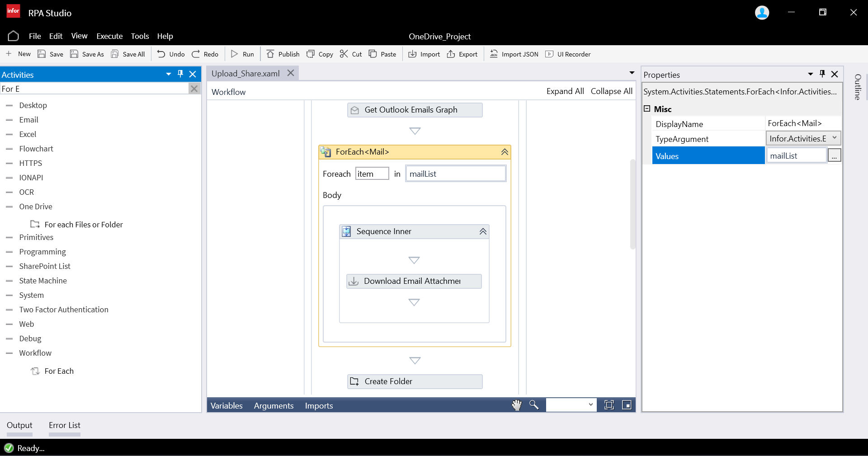868x456 pixels.
Task: Click the Import JSON icon
Action: (494, 54)
